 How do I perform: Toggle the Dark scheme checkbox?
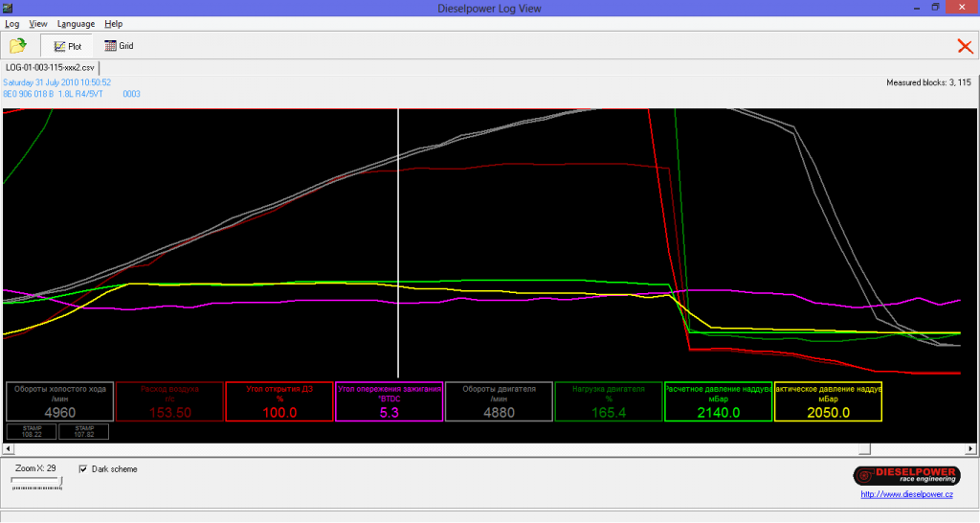click(83, 469)
